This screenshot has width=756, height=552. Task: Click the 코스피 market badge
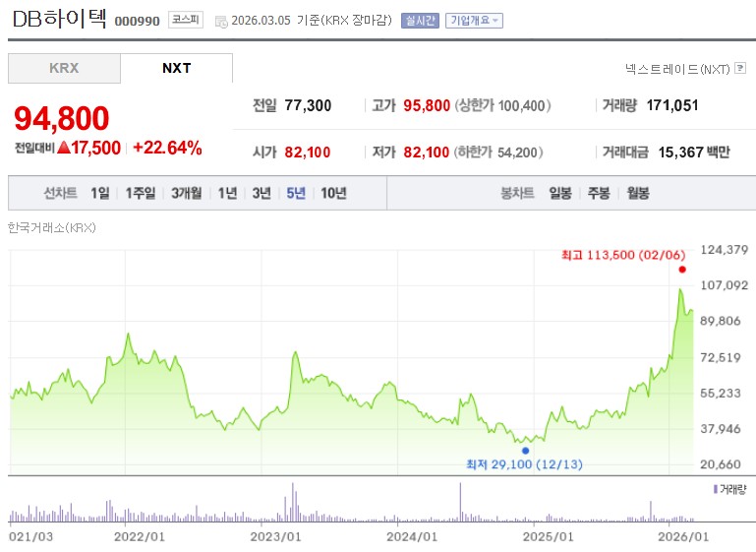(186, 20)
